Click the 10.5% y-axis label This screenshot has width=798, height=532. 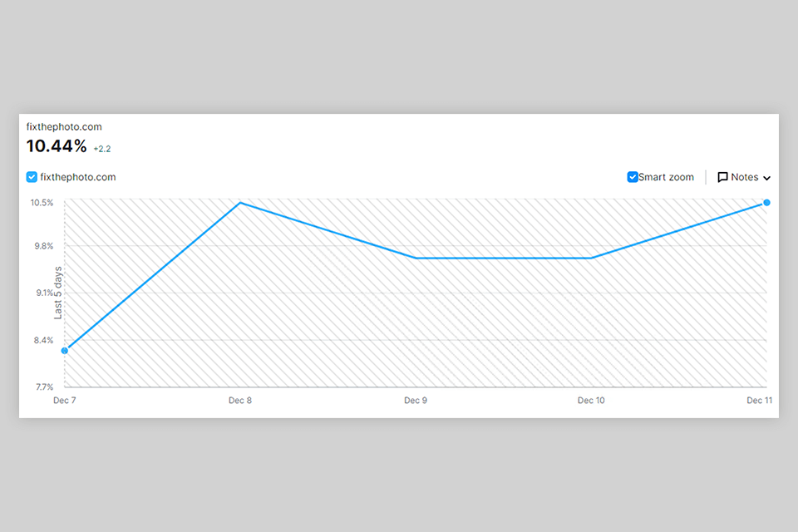[x=42, y=203]
